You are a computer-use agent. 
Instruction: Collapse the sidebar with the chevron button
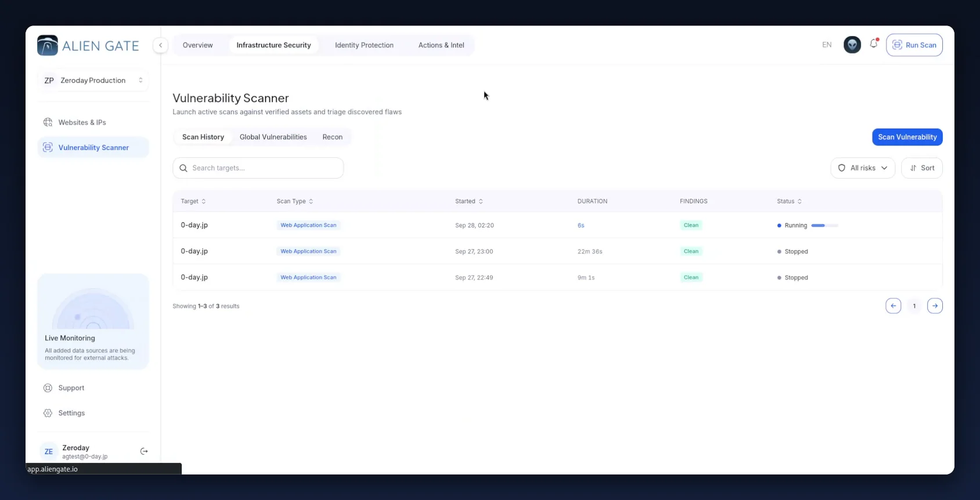160,45
